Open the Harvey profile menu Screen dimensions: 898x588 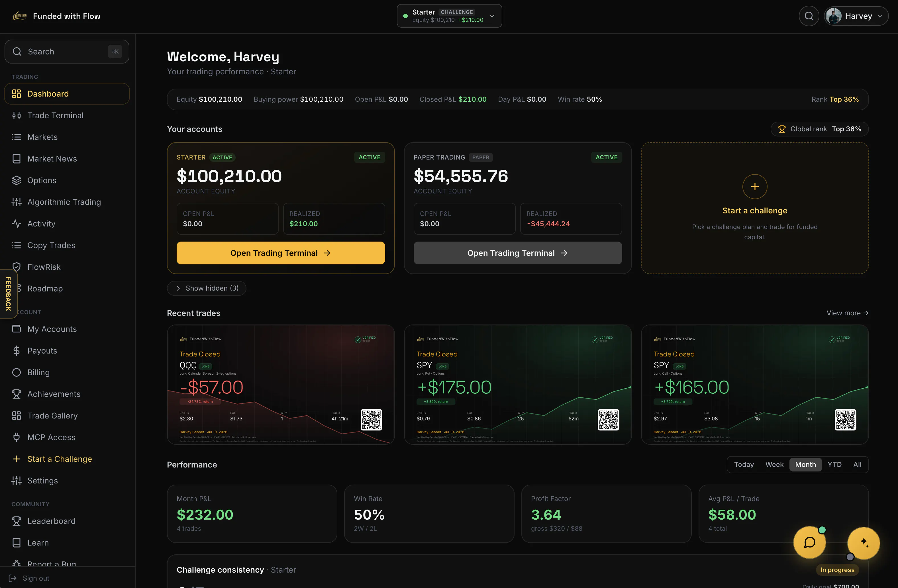click(856, 16)
